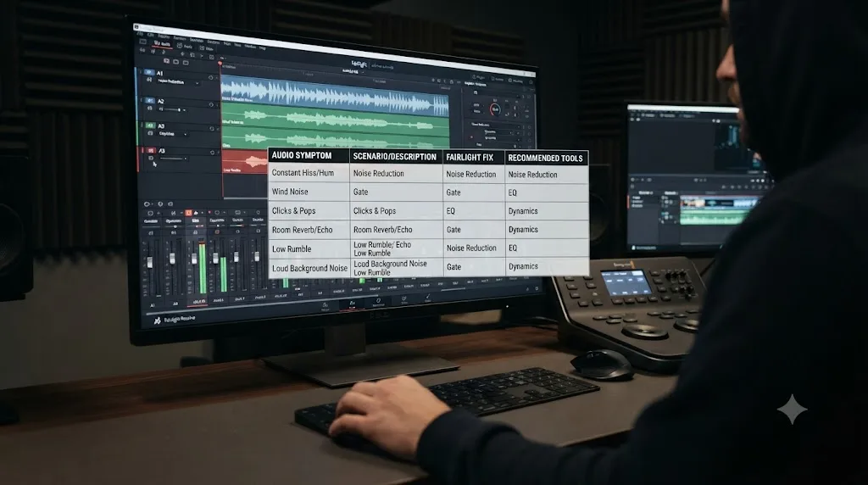The height and width of the screenshot is (485, 868).
Task: Turn the red ring knob in right panel
Action: (x=494, y=109)
